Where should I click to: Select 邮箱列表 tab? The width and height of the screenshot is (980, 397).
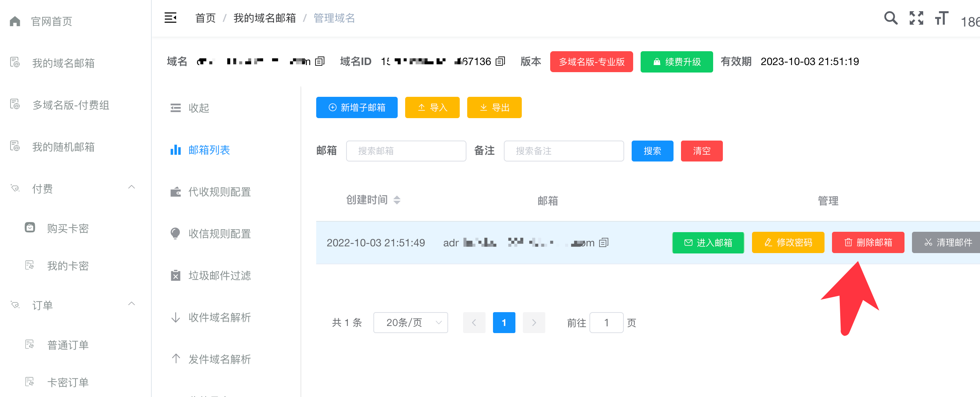point(209,150)
